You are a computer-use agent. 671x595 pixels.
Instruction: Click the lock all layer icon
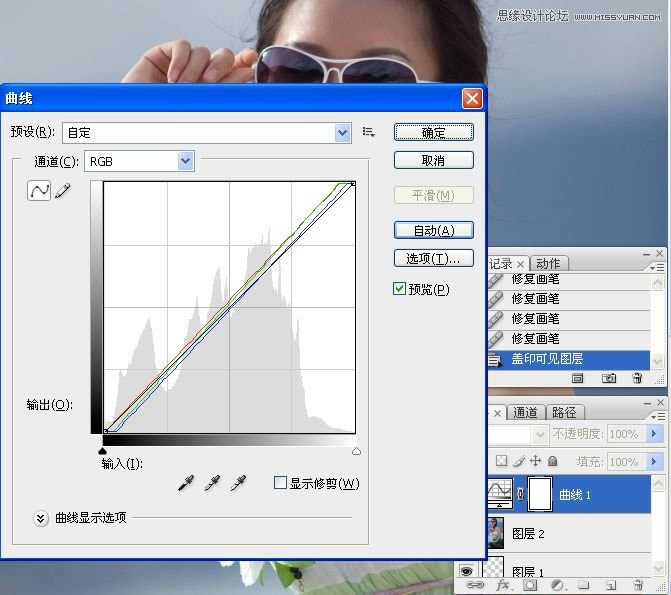pyautogui.click(x=552, y=461)
